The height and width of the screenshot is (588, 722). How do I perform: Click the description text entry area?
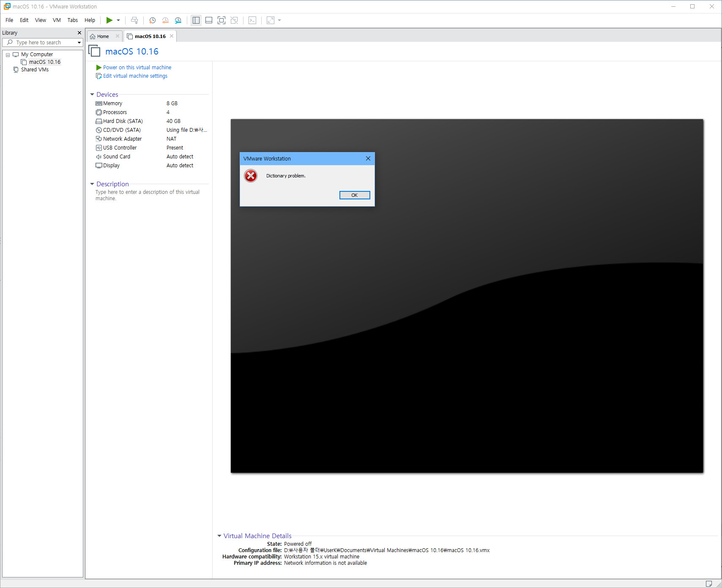click(148, 195)
